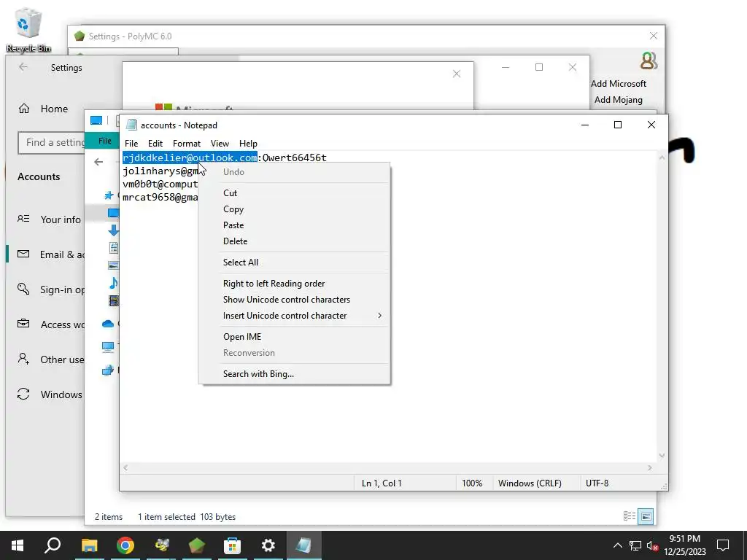Image resolution: width=747 pixels, height=560 pixels.
Task: Open Microsoft Store from taskbar
Action: tap(233, 545)
